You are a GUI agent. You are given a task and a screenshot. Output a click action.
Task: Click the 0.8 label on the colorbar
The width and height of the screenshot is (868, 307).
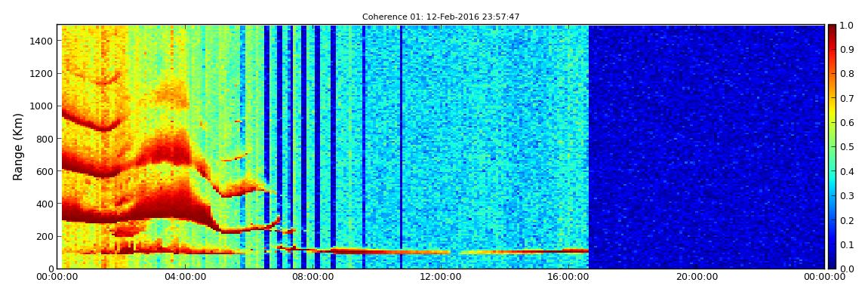847,74
